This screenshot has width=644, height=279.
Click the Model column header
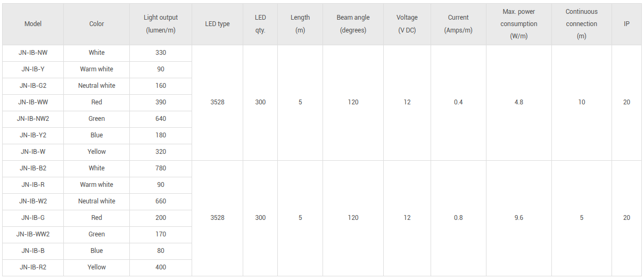click(x=33, y=24)
